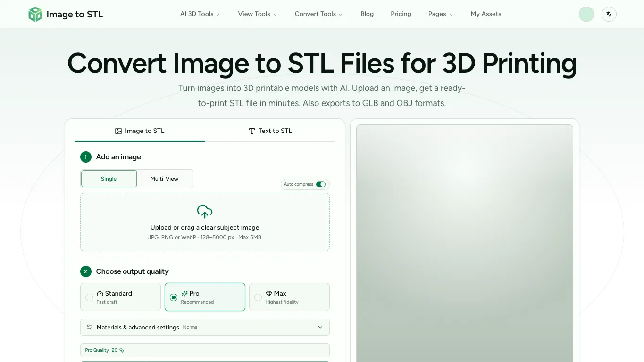The width and height of the screenshot is (644, 362).
Task: Open the Convert Tools dropdown
Action: point(319,14)
